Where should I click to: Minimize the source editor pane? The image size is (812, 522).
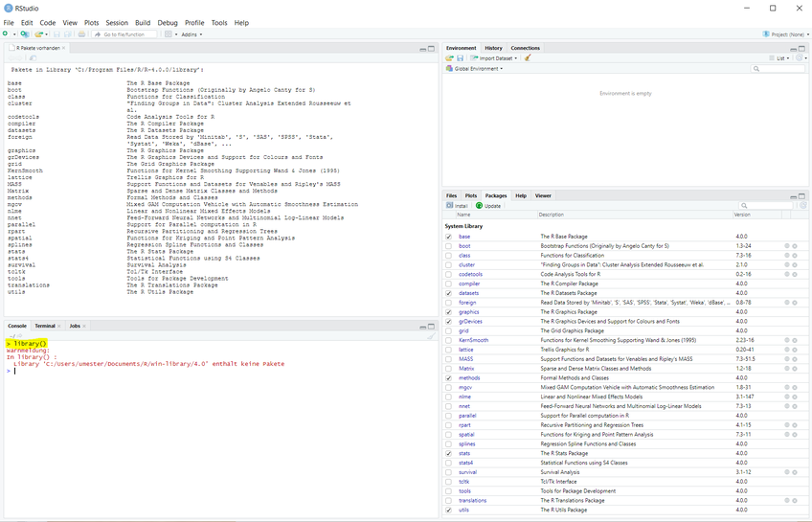coord(422,49)
